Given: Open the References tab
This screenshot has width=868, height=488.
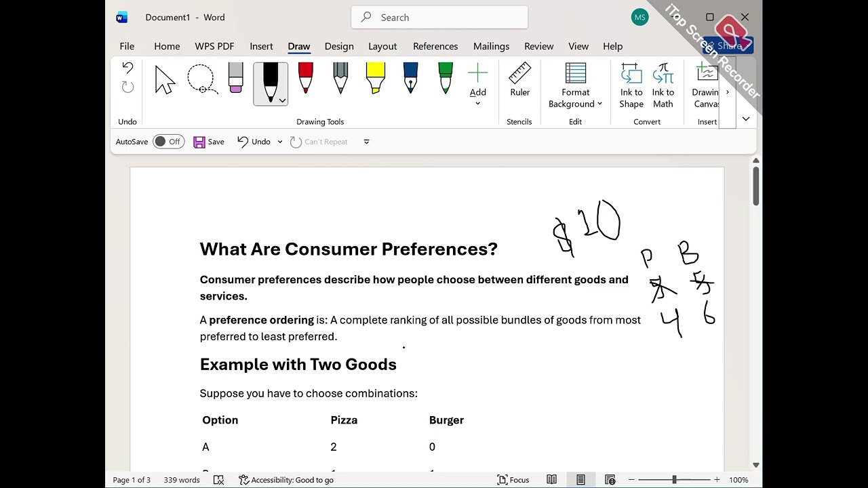Looking at the screenshot, I should click(x=435, y=46).
